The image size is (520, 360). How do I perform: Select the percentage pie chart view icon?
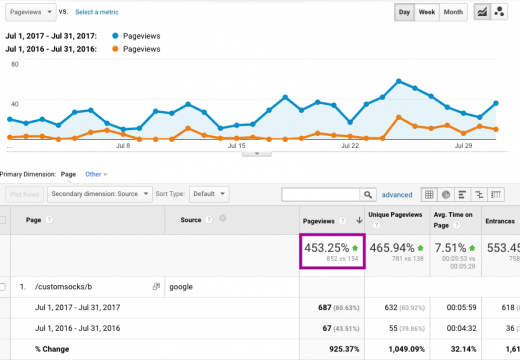(446, 194)
